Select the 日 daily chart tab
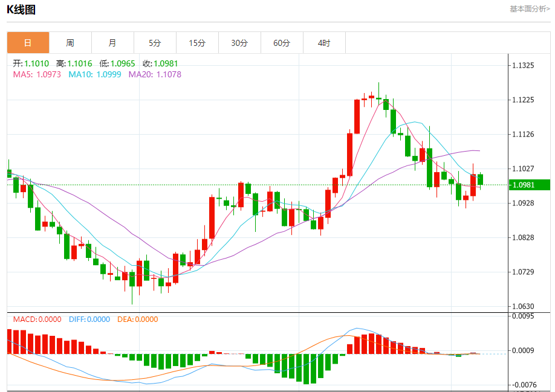 [x=28, y=43]
